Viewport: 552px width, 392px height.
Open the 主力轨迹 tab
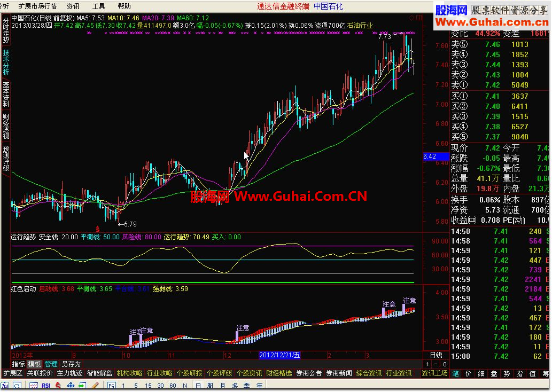[x=69, y=373]
